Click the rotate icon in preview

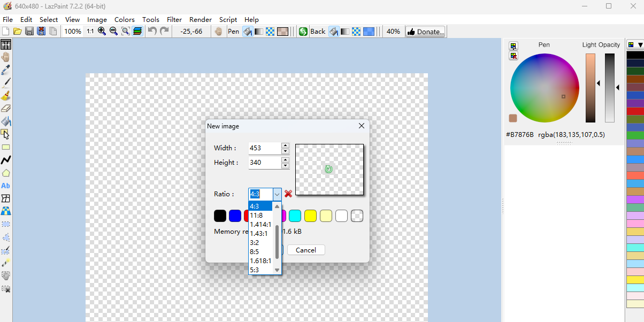click(329, 169)
